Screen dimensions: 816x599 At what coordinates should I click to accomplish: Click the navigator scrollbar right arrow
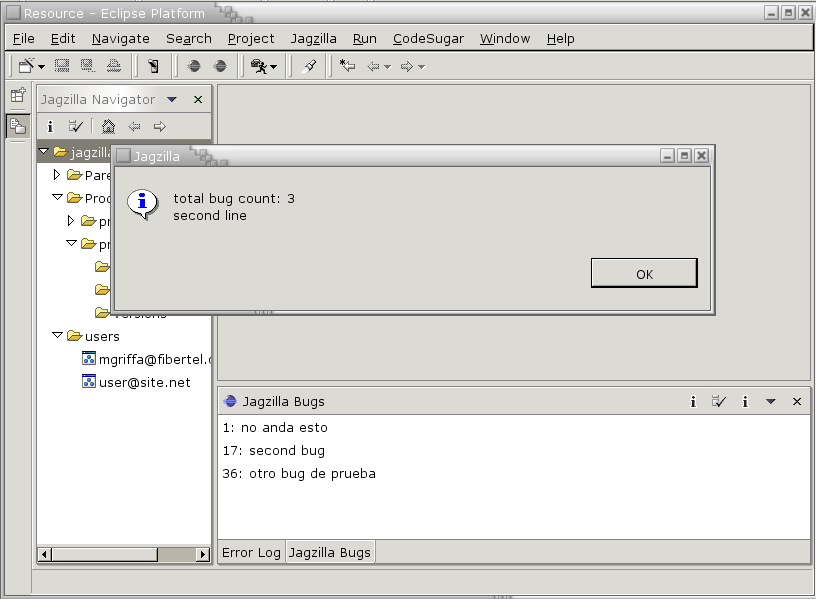[202, 554]
